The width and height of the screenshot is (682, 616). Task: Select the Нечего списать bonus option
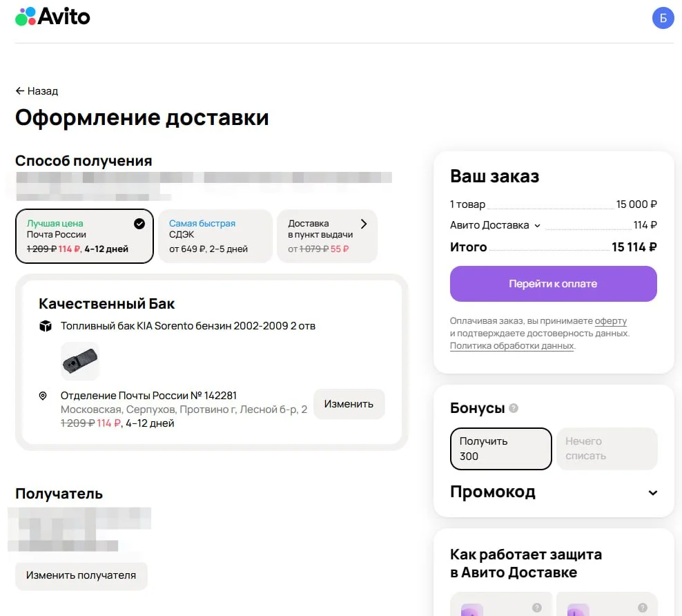click(607, 448)
